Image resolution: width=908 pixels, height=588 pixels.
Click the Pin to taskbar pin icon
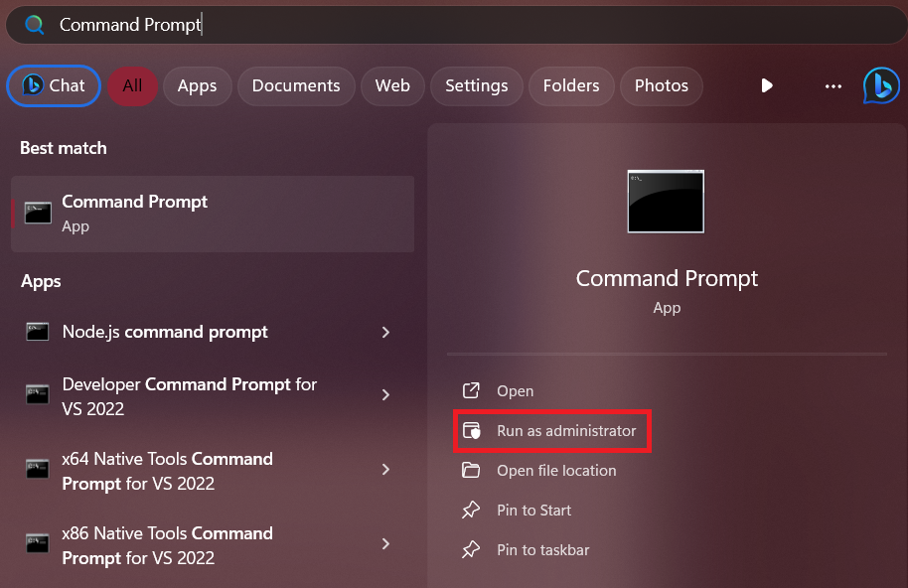click(471, 550)
